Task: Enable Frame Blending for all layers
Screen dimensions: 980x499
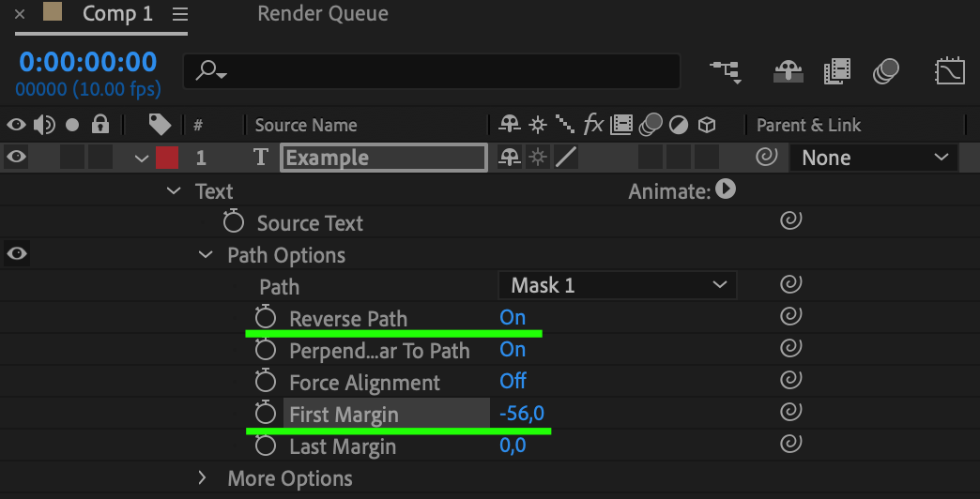Action: coord(837,72)
